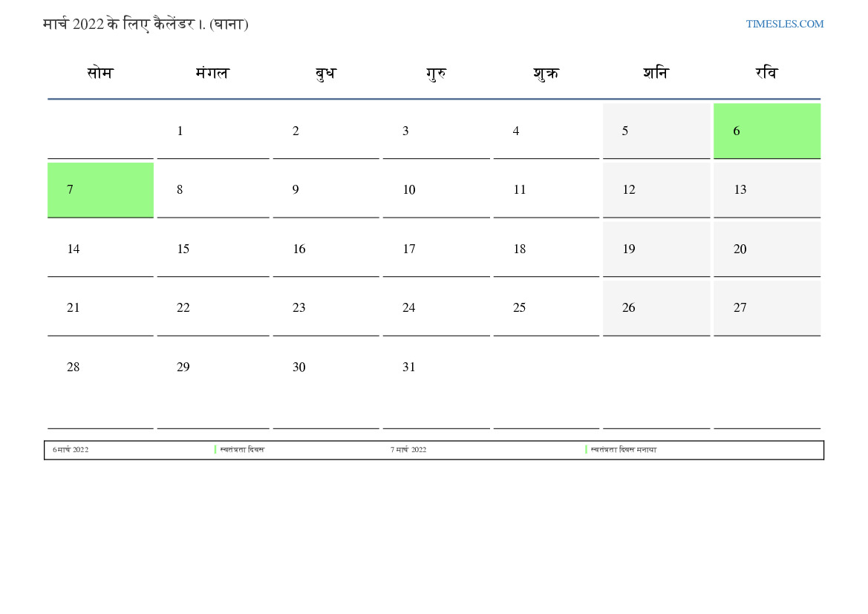Select date 9 in the calendar

tap(326, 190)
